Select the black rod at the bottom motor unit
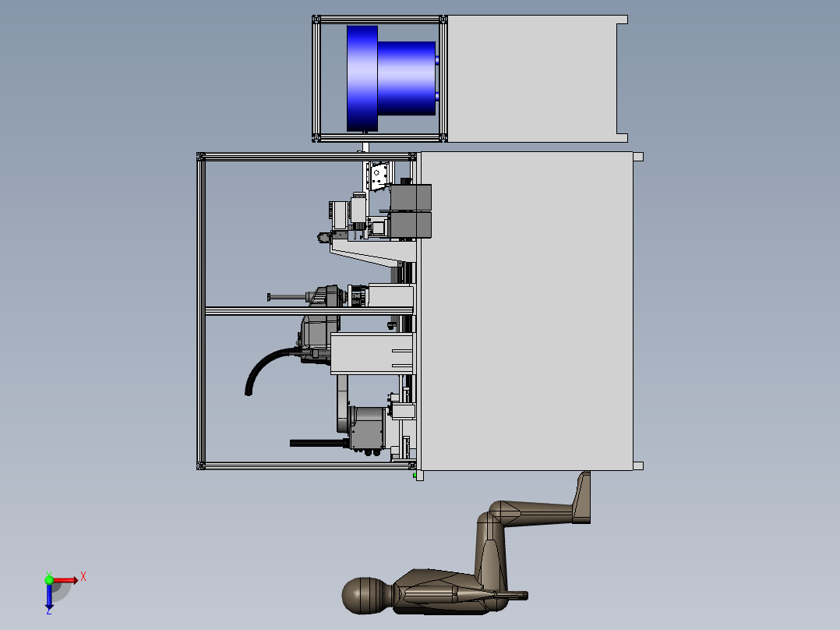840x630 pixels. click(x=319, y=443)
